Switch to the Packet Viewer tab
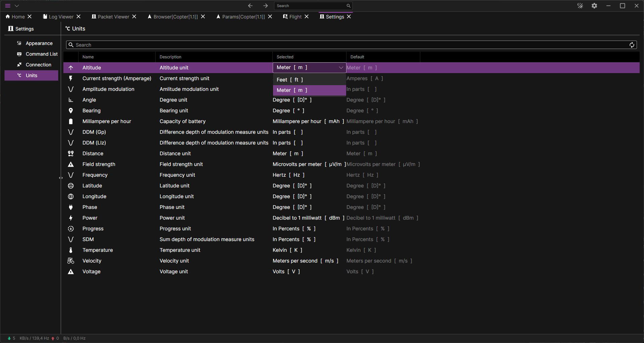The width and height of the screenshot is (644, 343). click(113, 17)
